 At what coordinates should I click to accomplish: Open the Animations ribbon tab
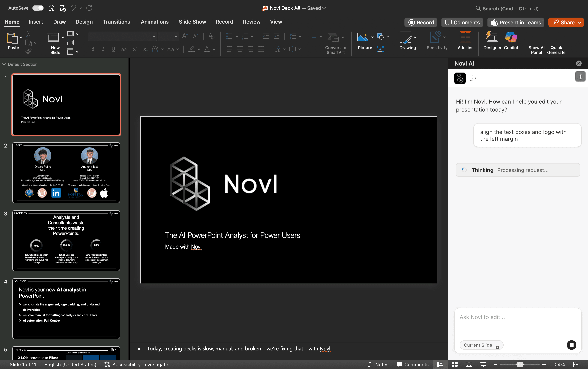coord(155,22)
